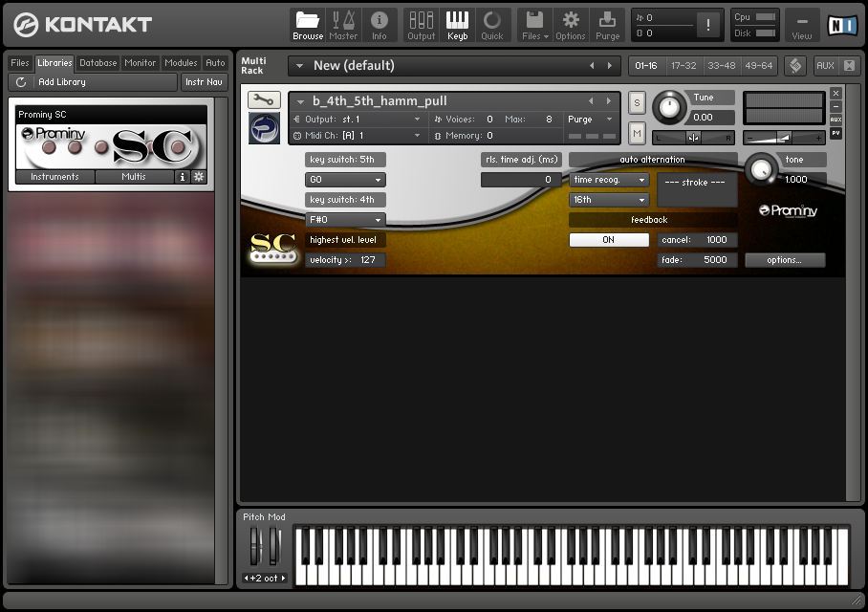The width and height of the screenshot is (868, 612).
Task: Open the multi script editor icon
Action: coord(795,66)
